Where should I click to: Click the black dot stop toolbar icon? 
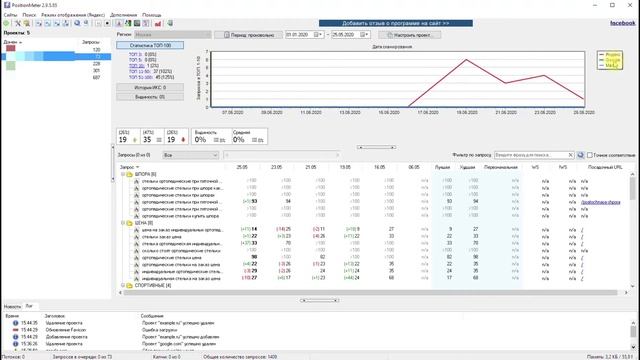click(x=107, y=24)
